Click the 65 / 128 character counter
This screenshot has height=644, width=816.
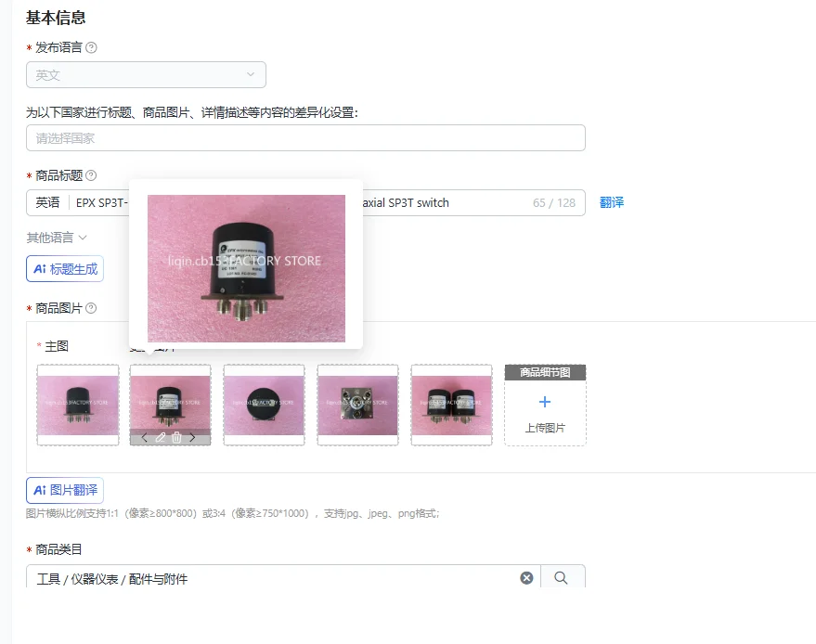tap(554, 203)
